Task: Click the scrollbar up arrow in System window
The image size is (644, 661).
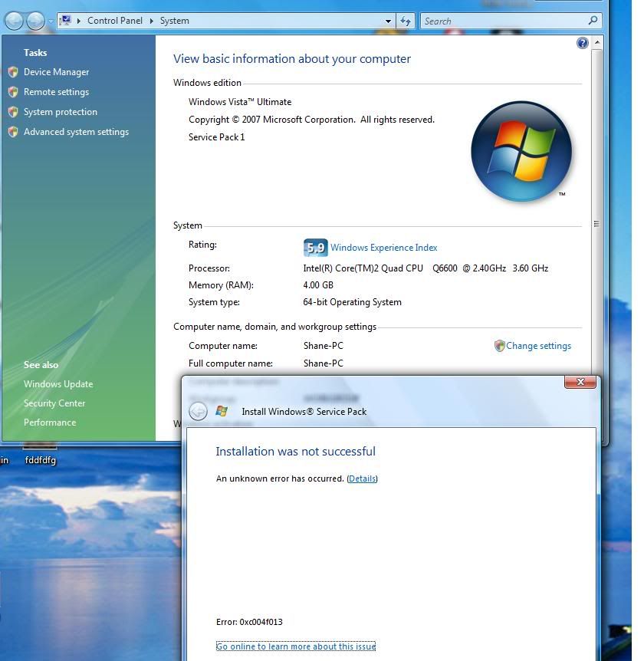Action: tap(596, 43)
